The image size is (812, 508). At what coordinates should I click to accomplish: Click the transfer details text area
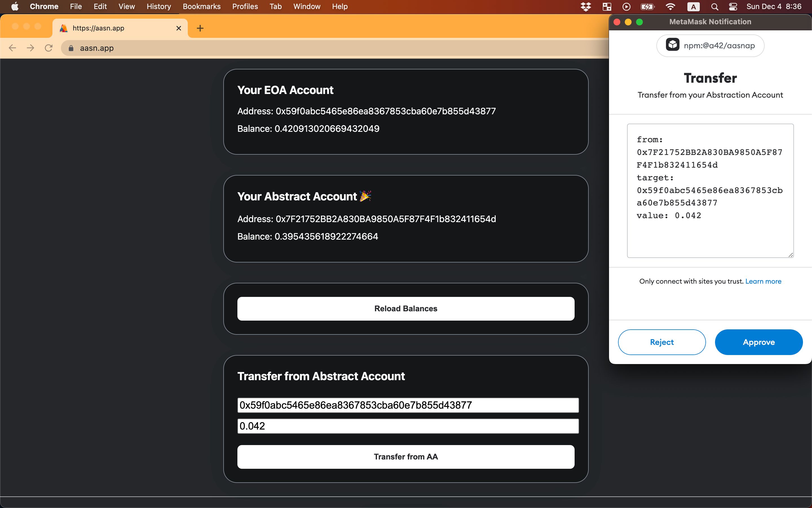point(710,190)
